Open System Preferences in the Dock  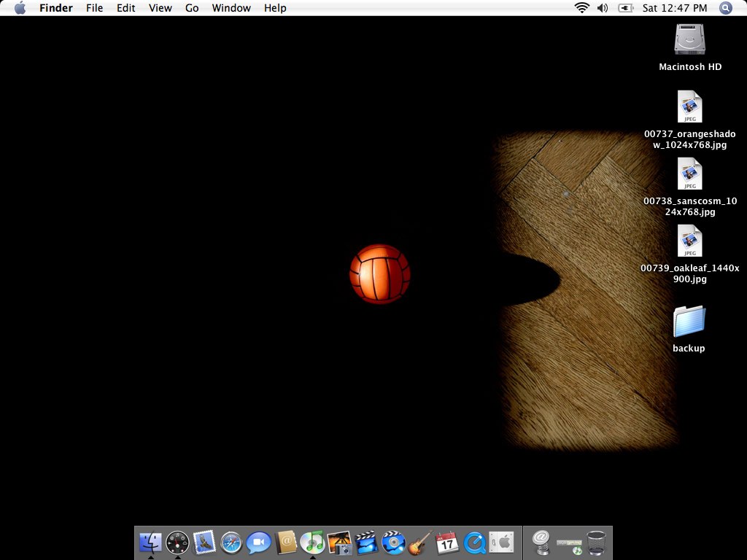click(x=501, y=542)
